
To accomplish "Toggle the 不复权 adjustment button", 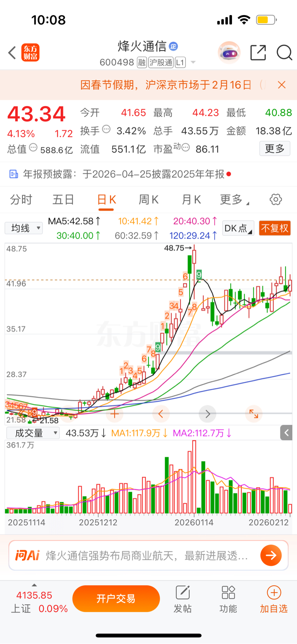I will [x=275, y=228].
